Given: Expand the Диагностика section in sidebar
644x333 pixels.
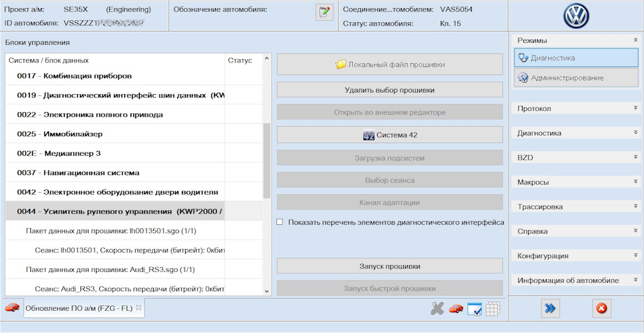Looking at the screenshot, I should point(635,133).
